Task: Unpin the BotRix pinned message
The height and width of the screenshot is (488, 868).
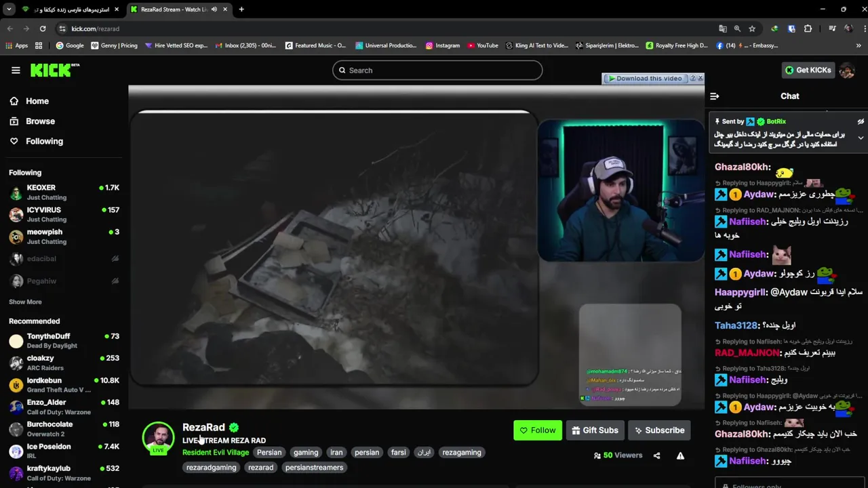Action: click(x=861, y=122)
